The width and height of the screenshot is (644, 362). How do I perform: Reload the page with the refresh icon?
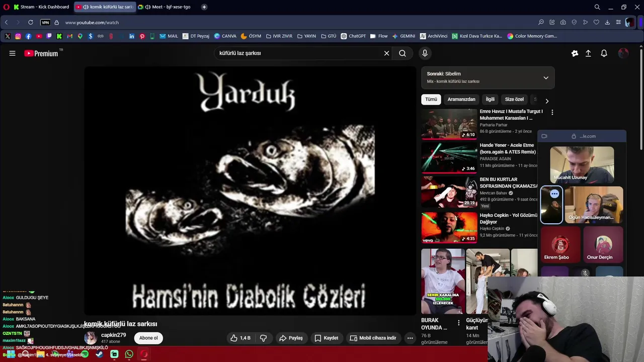coord(31,22)
